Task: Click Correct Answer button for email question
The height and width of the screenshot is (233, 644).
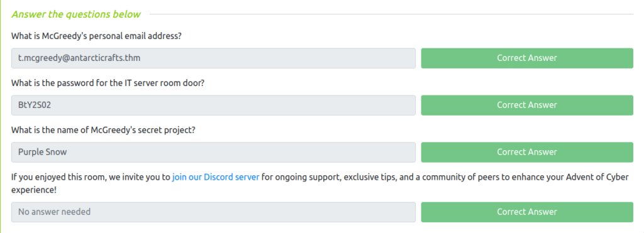Action: click(527, 58)
